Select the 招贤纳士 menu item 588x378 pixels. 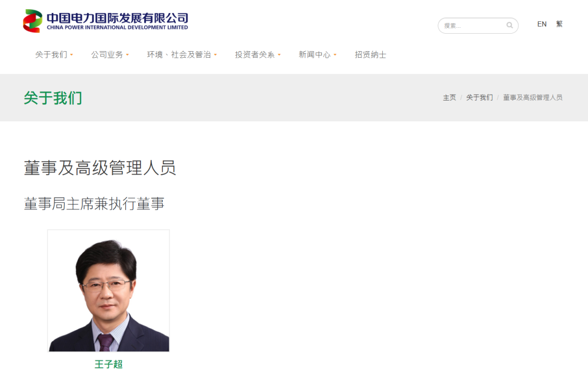pyautogui.click(x=370, y=54)
